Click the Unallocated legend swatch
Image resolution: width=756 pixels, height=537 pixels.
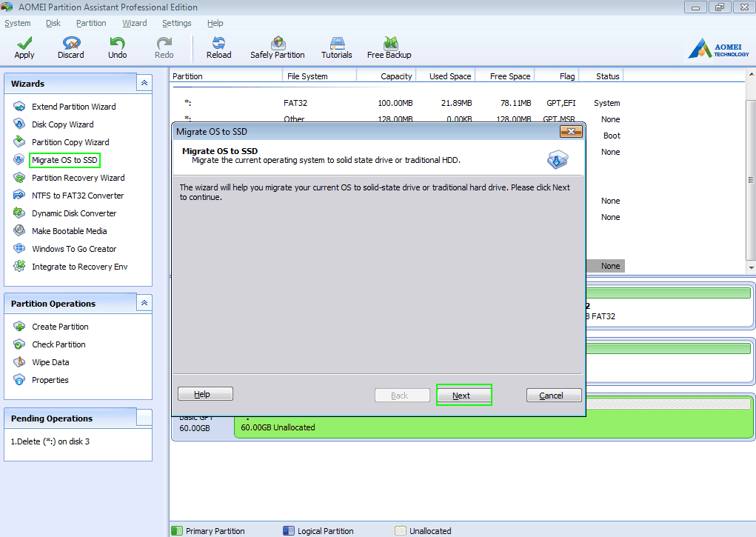[400, 531]
